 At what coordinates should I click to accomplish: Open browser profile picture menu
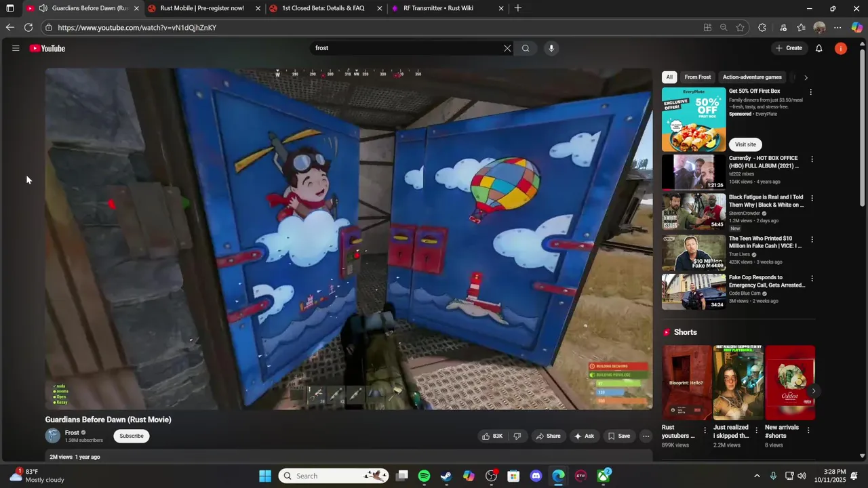pyautogui.click(x=819, y=27)
